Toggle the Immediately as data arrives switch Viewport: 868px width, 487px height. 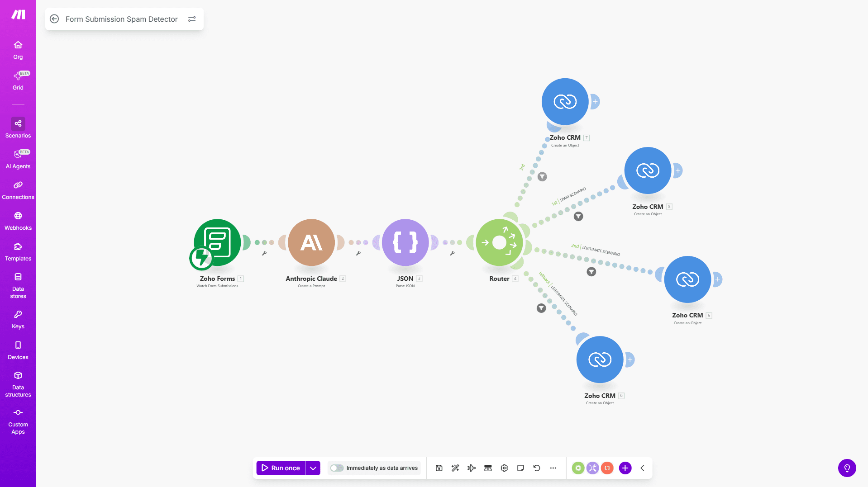[337, 468]
